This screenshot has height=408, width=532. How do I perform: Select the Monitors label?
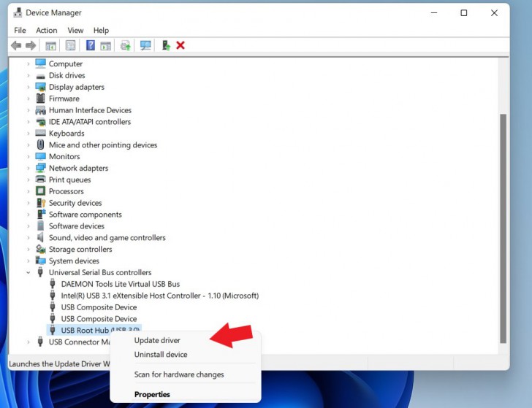coord(64,156)
